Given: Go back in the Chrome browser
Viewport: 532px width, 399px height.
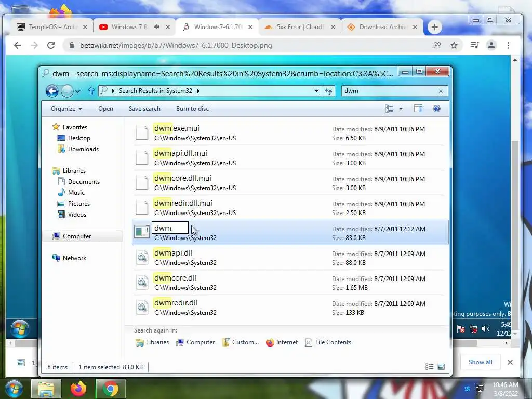Looking at the screenshot, I should click(18, 45).
